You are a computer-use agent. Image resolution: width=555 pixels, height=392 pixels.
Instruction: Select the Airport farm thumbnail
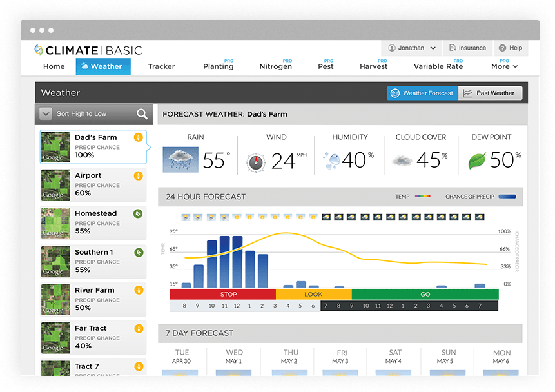coord(55,185)
